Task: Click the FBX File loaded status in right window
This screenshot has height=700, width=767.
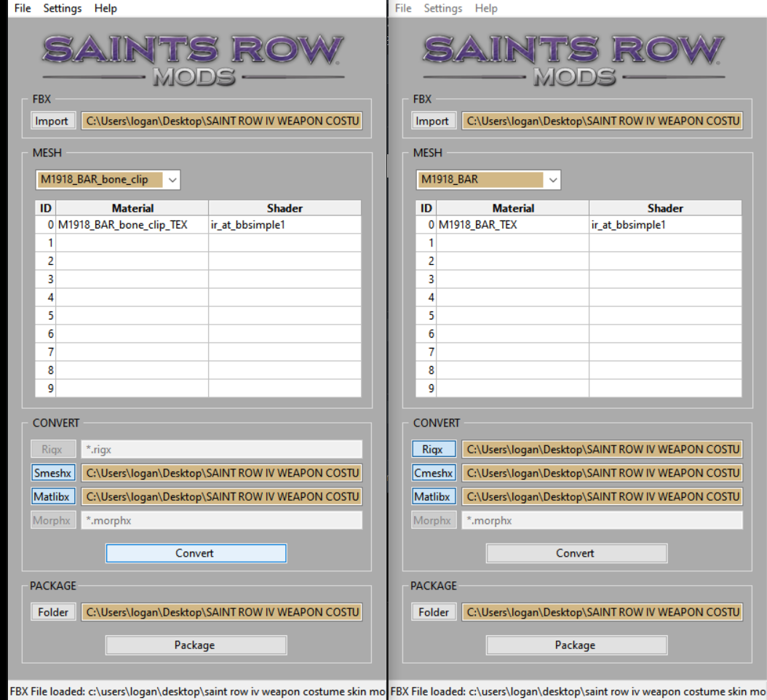Action: pyautogui.click(x=579, y=691)
